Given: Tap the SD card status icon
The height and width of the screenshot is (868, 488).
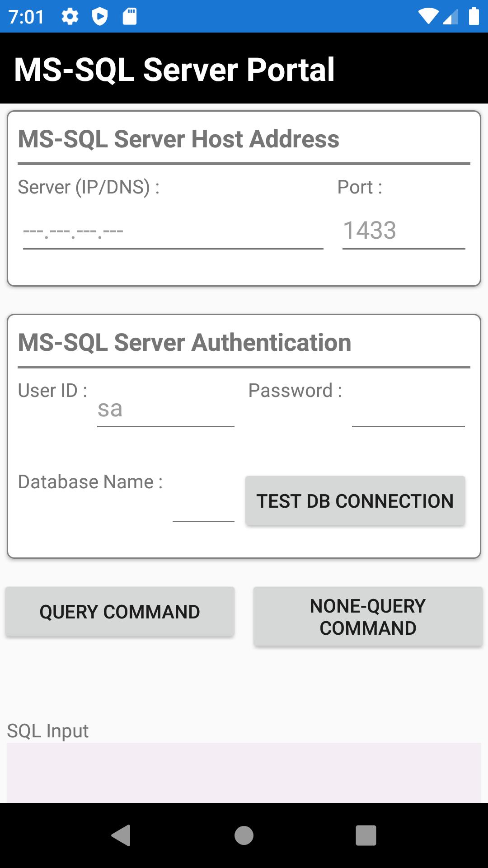Looking at the screenshot, I should [130, 17].
